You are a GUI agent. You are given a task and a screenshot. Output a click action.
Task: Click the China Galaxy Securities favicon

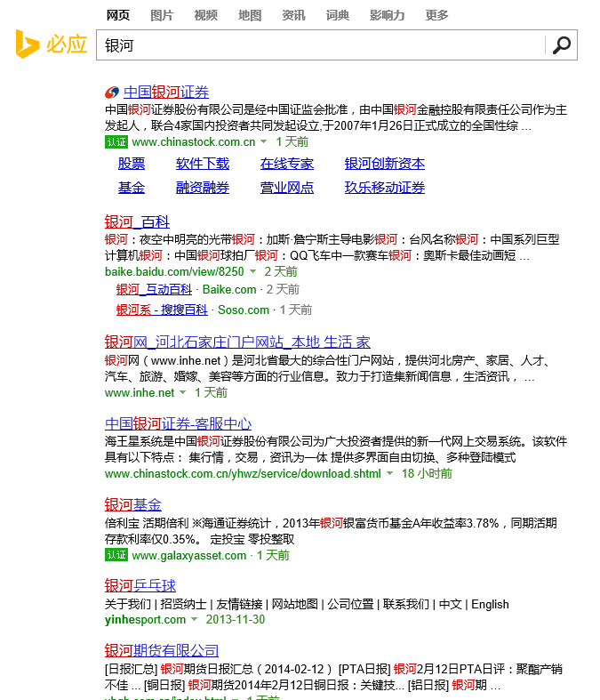(112, 93)
